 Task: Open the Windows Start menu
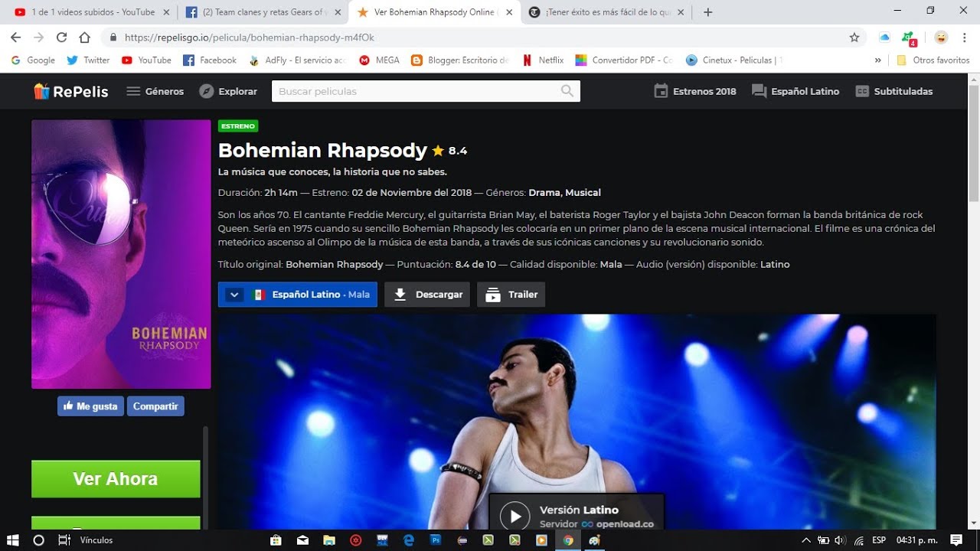click(x=13, y=540)
